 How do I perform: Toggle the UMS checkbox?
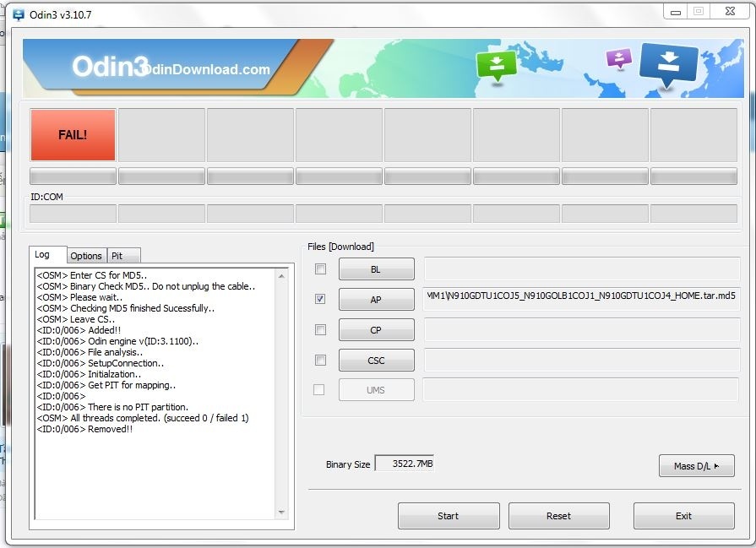tap(318, 389)
